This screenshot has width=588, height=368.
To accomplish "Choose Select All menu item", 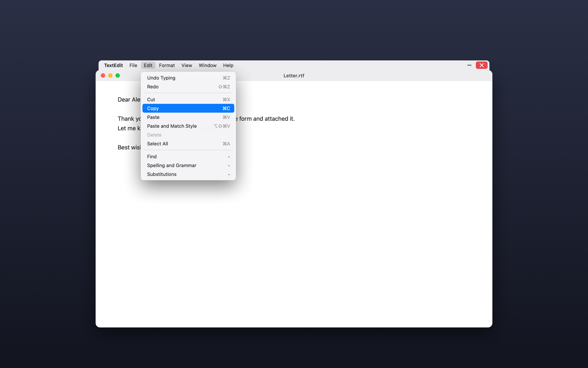I will (x=188, y=144).
